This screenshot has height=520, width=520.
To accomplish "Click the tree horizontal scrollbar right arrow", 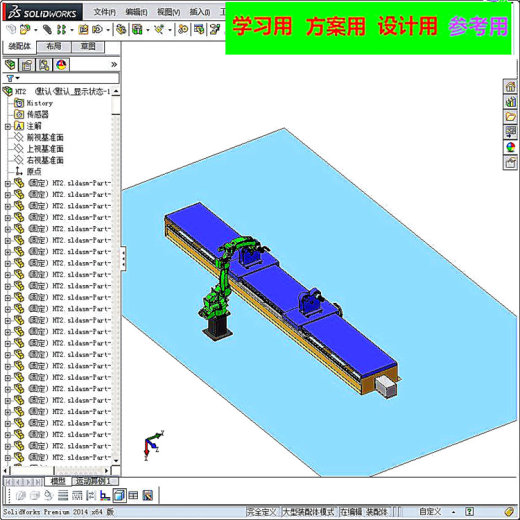I will 107,471.
